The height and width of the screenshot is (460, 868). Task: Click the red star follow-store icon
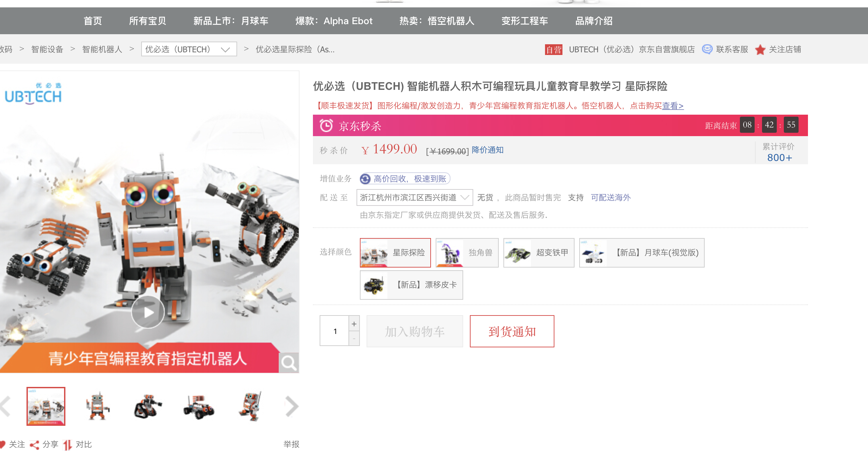coord(760,50)
